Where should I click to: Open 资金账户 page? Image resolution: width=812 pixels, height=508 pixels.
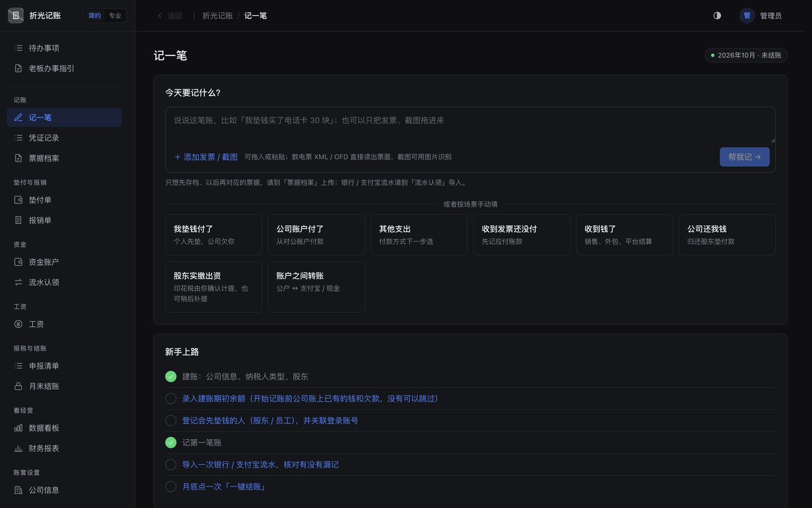point(64,262)
